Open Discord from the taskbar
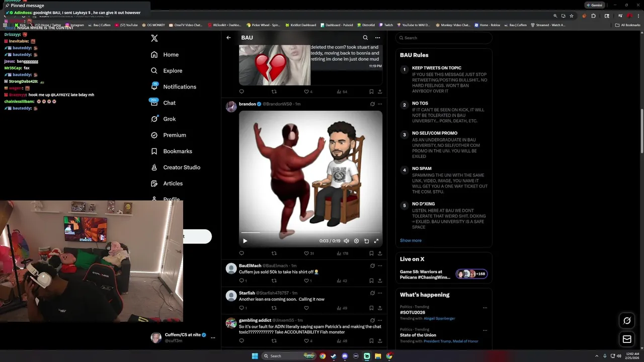The image size is (644, 362). [x=345, y=356]
